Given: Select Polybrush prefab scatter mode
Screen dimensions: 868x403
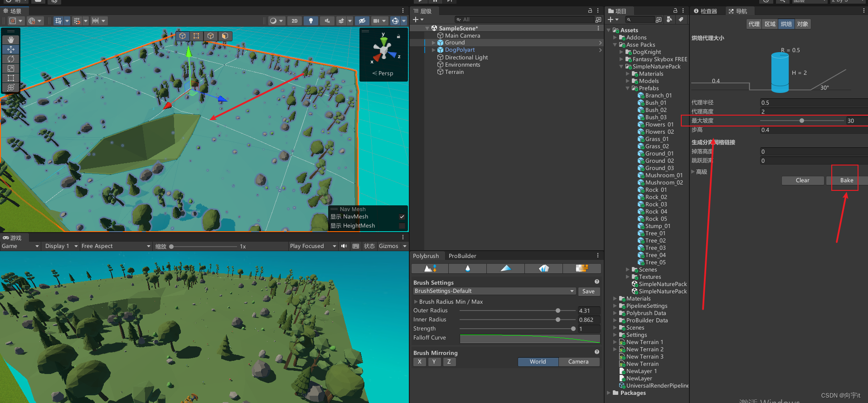Looking at the screenshot, I should pyautogui.click(x=544, y=268).
